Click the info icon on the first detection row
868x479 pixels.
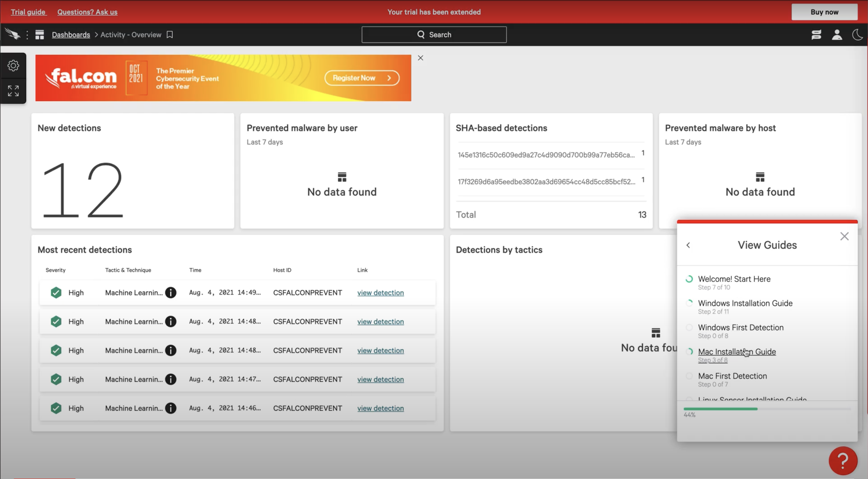171,292
